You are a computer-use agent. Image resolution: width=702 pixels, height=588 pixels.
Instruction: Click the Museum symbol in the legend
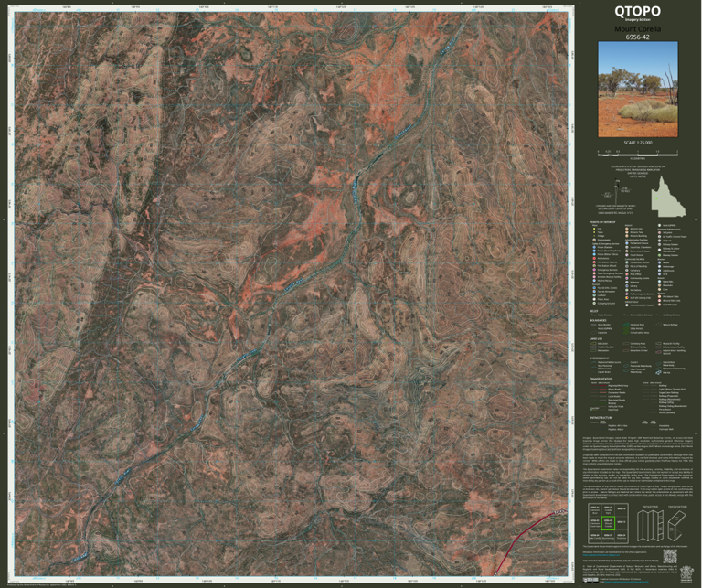click(x=627, y=283)
